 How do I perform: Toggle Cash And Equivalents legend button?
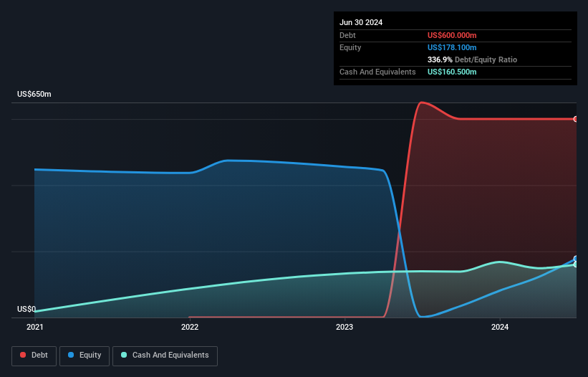[x=165, y=355]
